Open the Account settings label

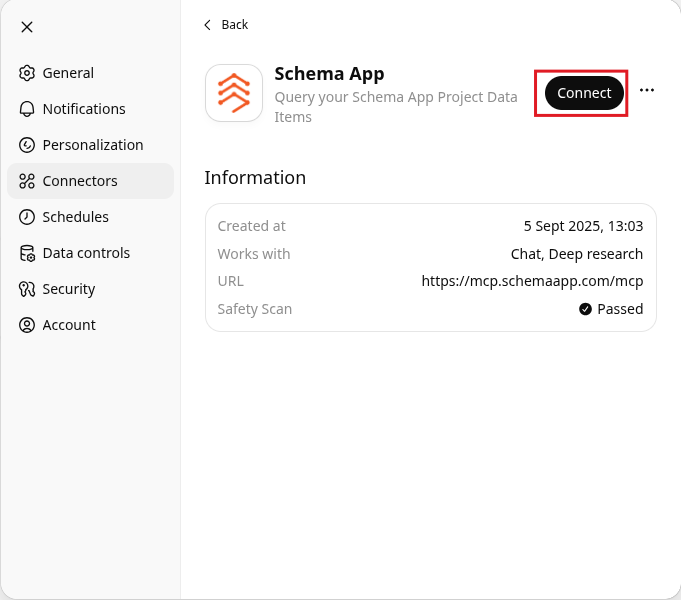click(69, 325)
